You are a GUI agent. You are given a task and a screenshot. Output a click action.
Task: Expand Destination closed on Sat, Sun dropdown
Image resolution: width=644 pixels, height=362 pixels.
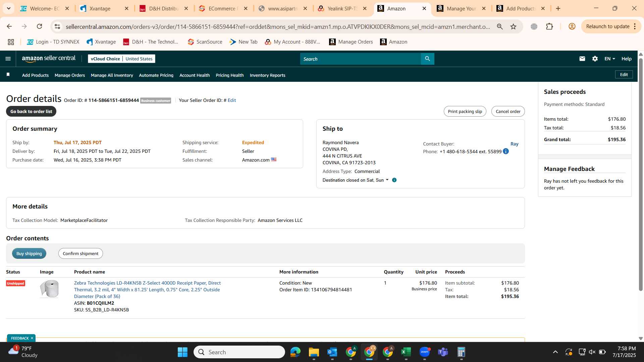tap(356, 180)
